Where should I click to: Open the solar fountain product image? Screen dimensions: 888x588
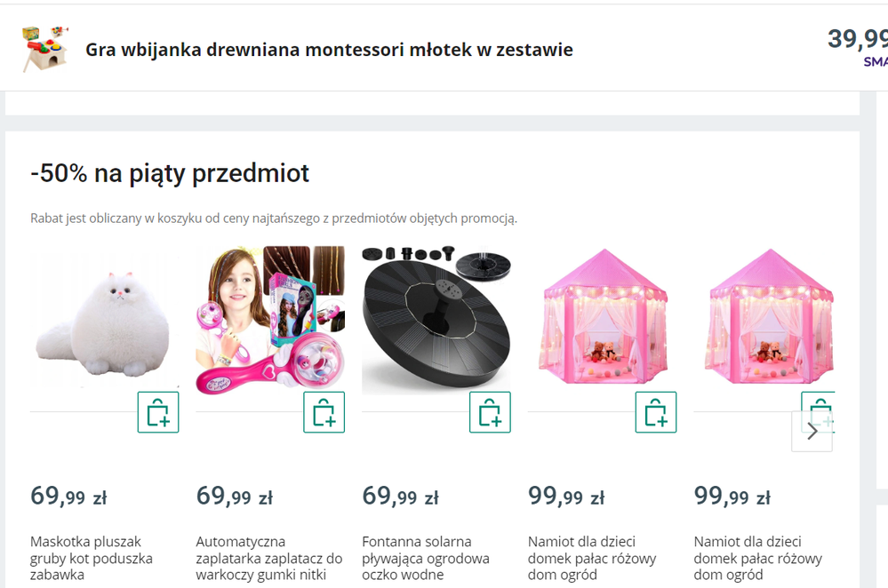coord(436,321)
